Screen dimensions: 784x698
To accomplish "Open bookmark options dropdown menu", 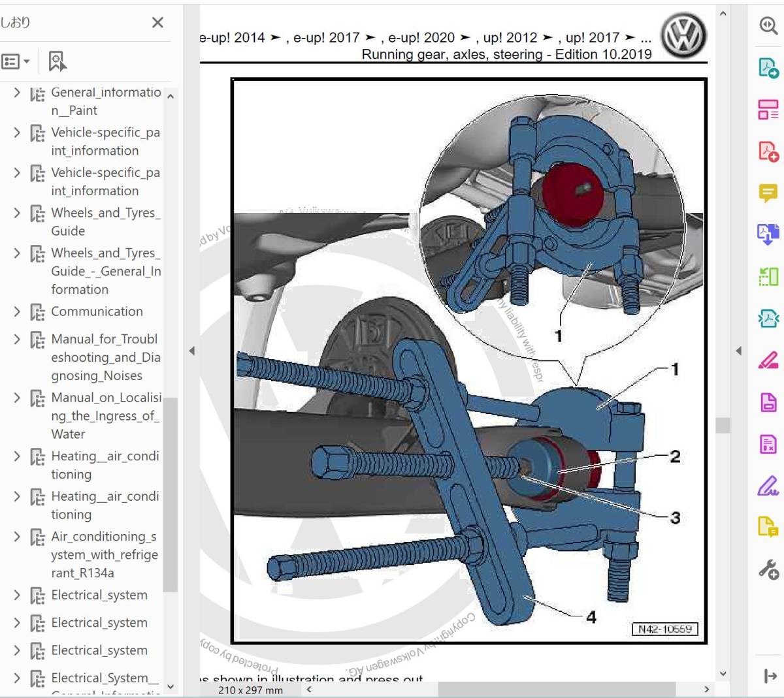I will (x=16, y=61).
